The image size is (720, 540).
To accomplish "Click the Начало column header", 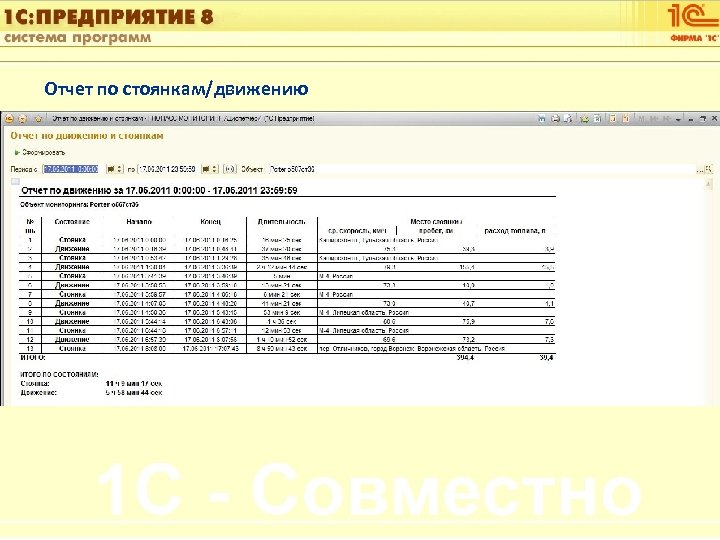I will point(139,221).
